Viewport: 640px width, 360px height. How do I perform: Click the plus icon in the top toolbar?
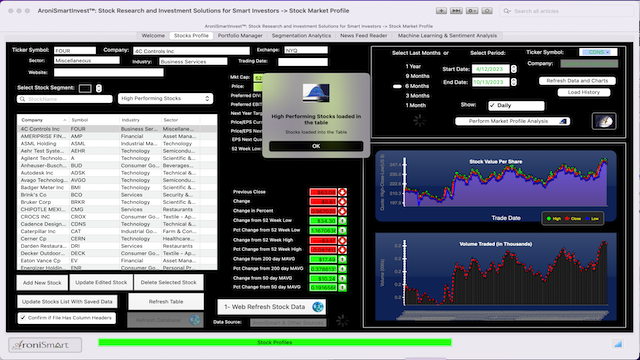tap(441, 11)
